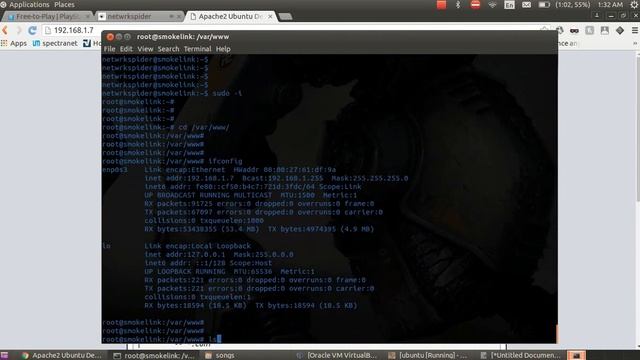This screenshot has height=360, width=640.
Task: Click the 'cd /var/www/' command line
Action: pos(166,127)
